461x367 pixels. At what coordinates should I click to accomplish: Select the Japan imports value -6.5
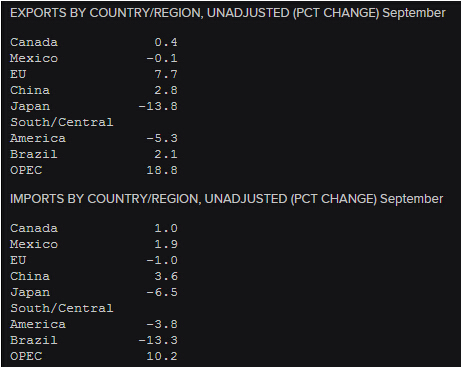coord(162,292)
